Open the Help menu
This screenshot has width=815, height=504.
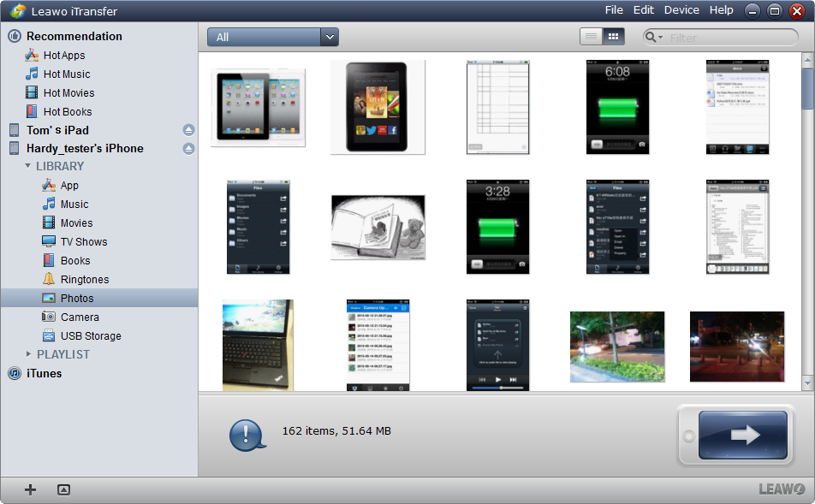[722, 10]
